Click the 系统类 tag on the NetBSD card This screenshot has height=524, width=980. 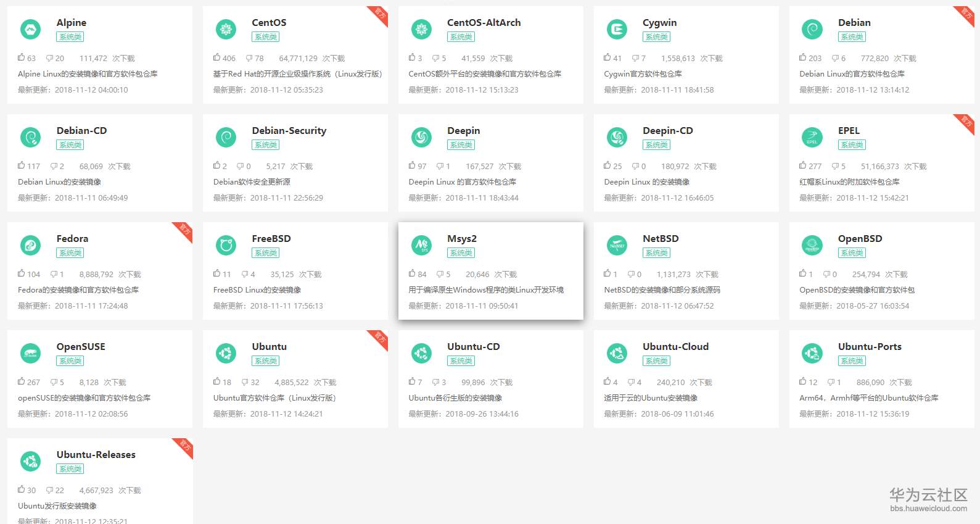point(656,253)
